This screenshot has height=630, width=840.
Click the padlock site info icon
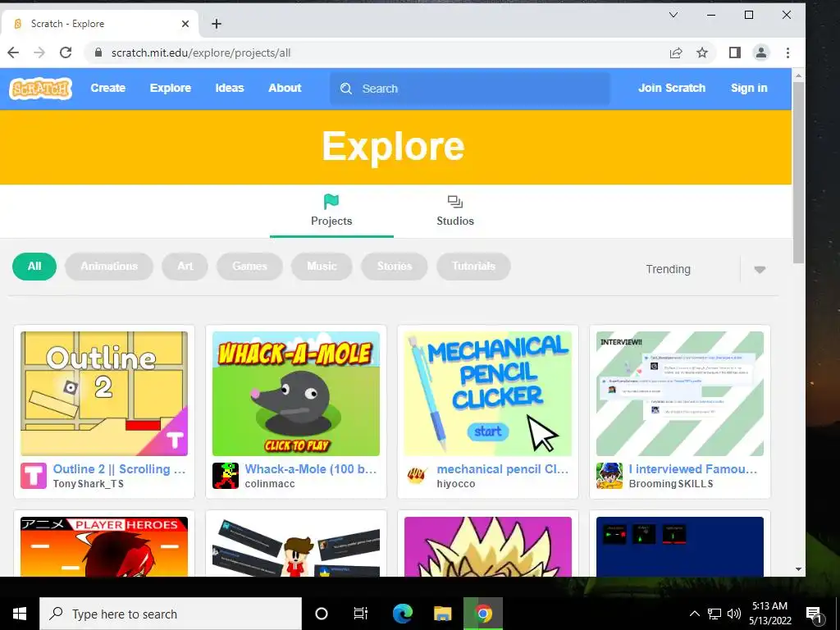[x=98, y=52]
